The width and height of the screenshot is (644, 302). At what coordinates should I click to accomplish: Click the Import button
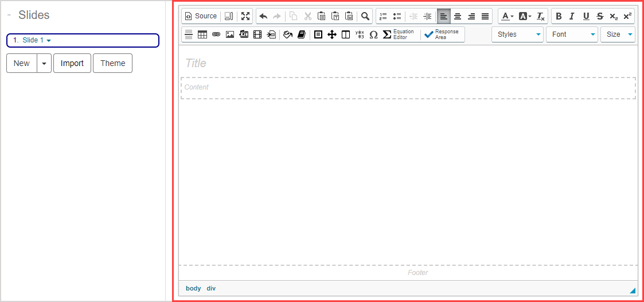(x=72, y=63)
